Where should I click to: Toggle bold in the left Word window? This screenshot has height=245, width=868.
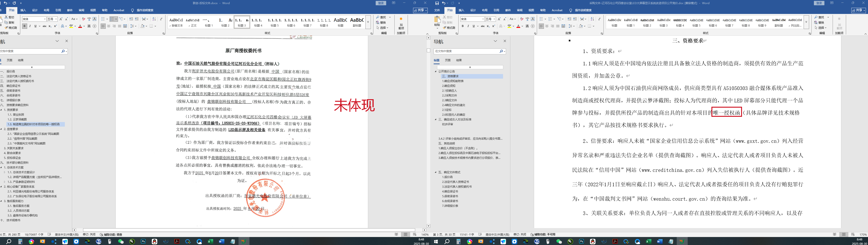[25, 26]
